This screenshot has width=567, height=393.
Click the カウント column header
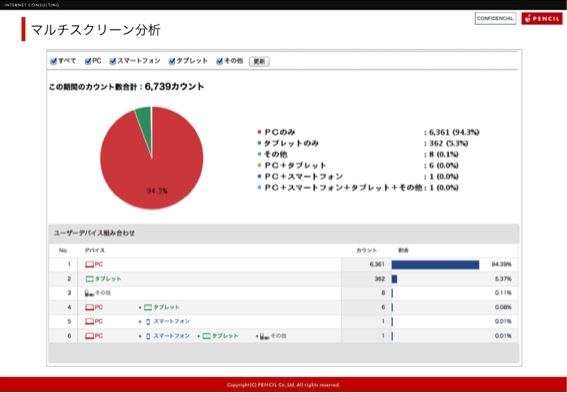366,251
